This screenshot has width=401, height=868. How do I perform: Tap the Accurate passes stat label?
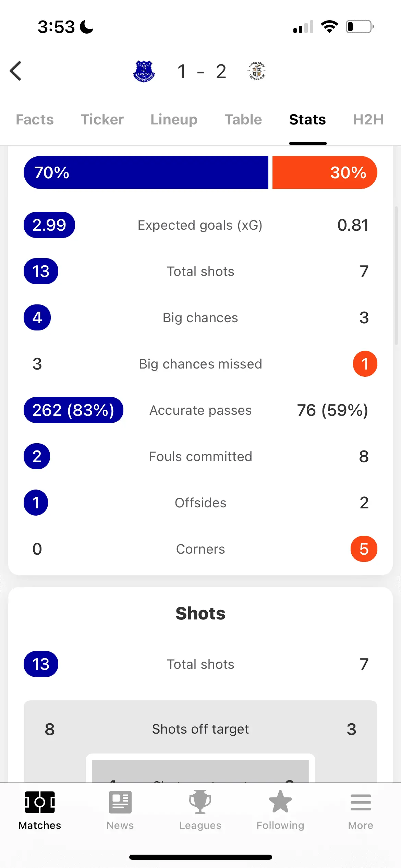(200, 410)
